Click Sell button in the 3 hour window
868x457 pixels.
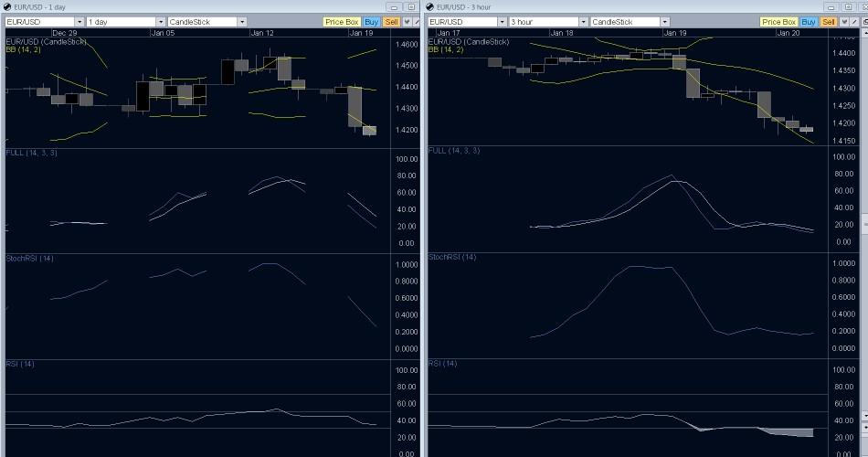pos(828,22)
